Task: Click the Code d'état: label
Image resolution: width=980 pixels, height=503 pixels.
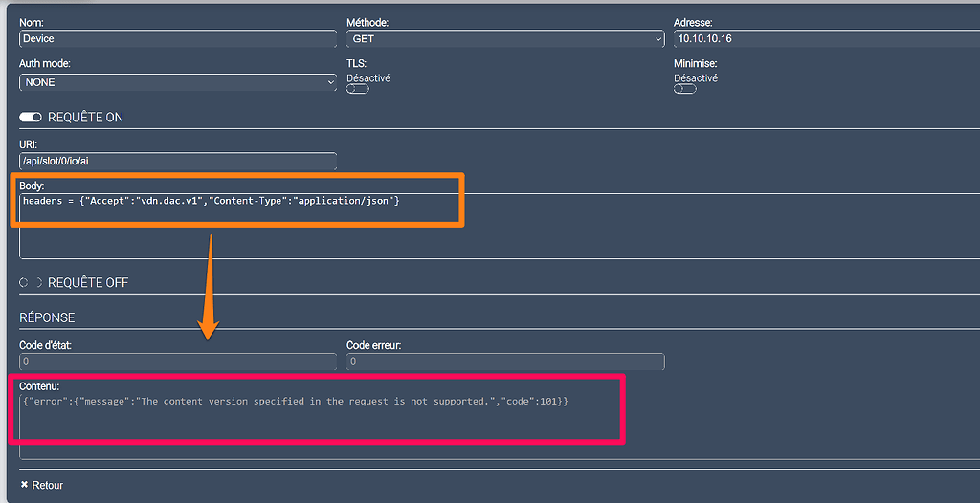Action: pyautogui.click(x=46, y=345)
